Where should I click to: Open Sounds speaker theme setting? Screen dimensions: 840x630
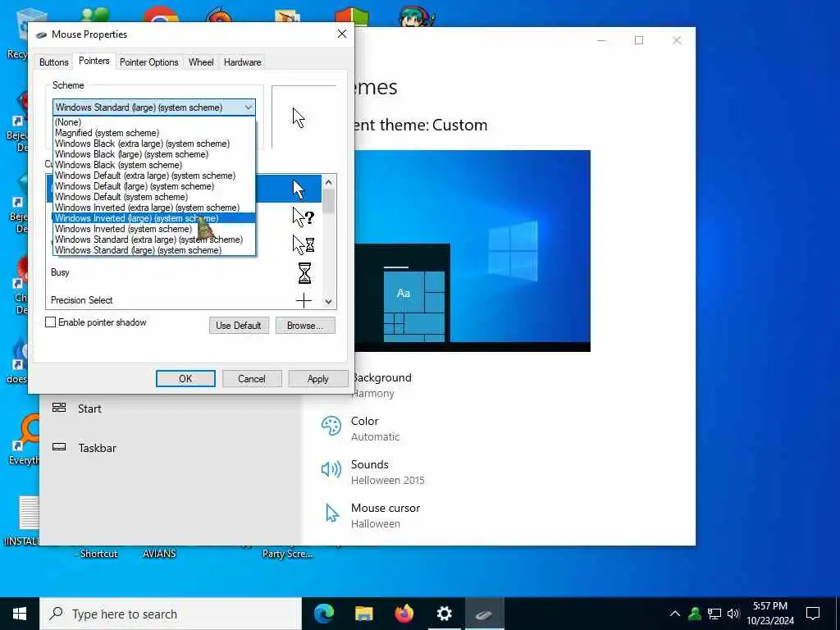[372, 472]
